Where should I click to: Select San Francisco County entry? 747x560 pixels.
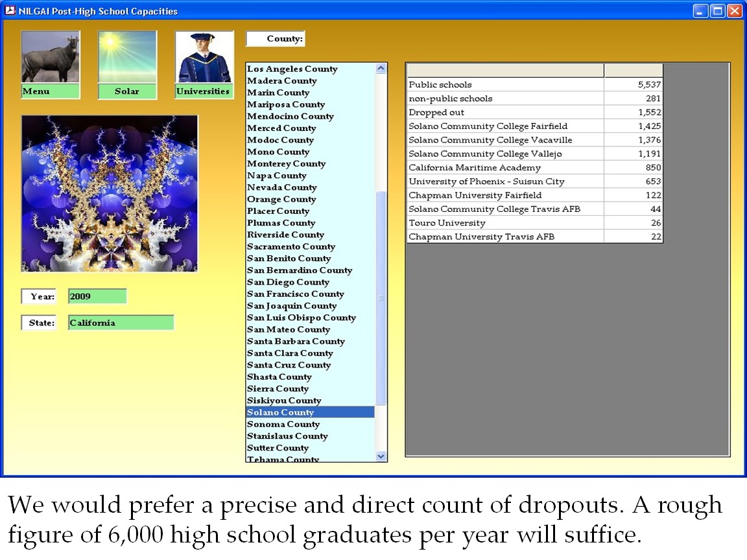pyautogui.click(x=295, y=294)
